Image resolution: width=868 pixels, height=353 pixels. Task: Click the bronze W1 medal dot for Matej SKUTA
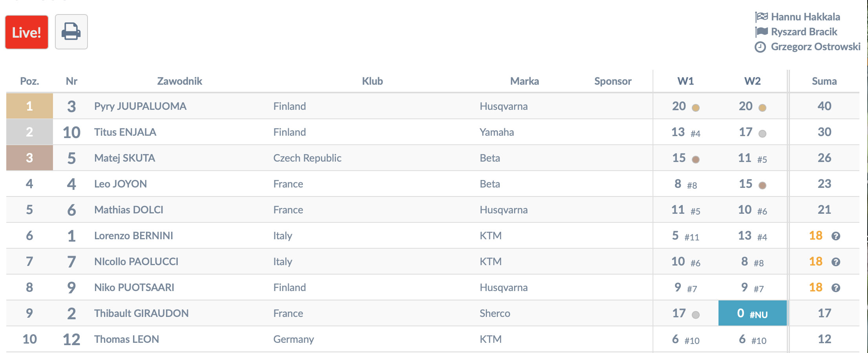pyautogui.click(x=696, y=160)
